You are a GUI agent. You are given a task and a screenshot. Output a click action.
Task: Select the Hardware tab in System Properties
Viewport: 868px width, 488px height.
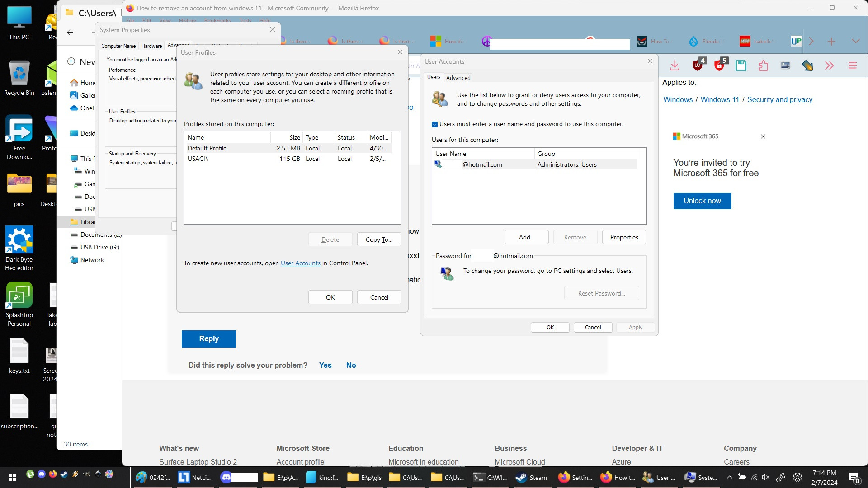pyautogui.click(x=151, y=46)
